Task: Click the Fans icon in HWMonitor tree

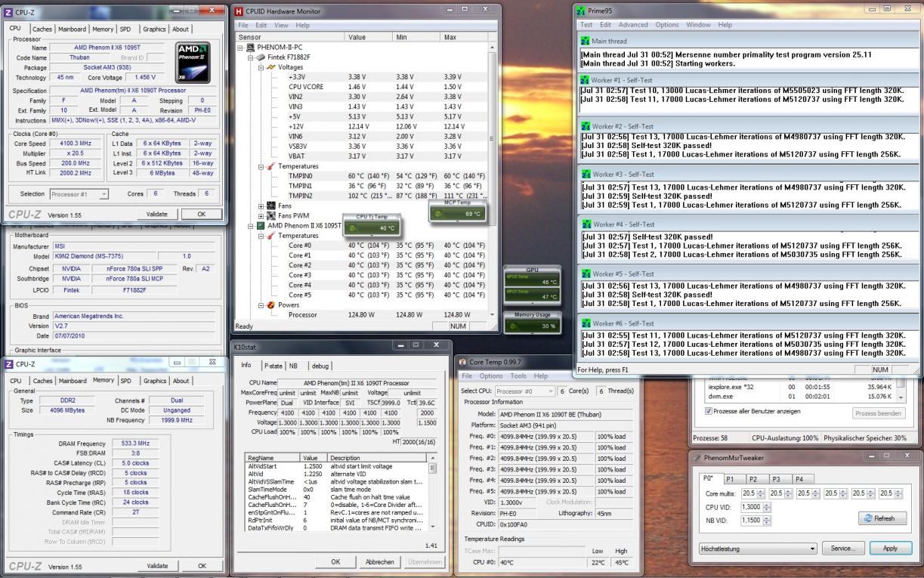Action: [270, 206]
